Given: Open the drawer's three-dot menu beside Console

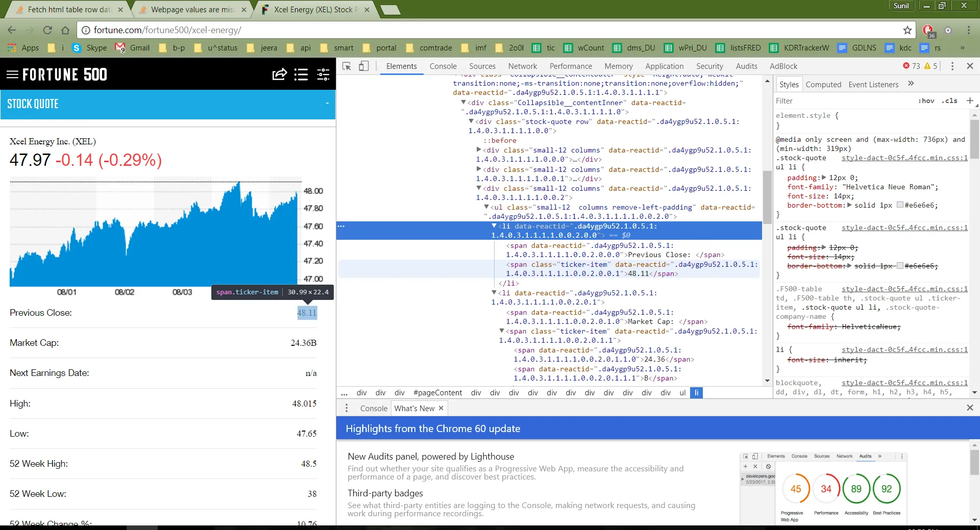Looking at the screenshot, I should (x=347, y=408).
